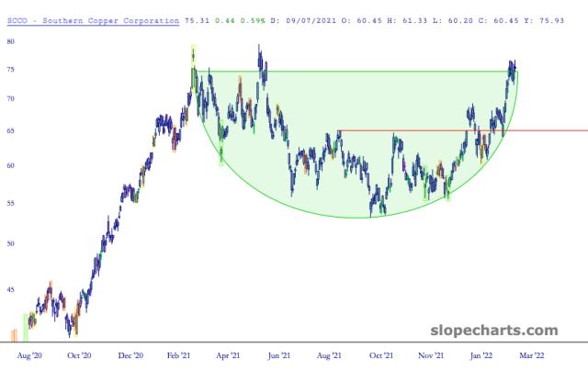The width and height of the screenshot is (588, 370).
Task: Click the Jun '21 date axis label
Action: point(280,353)
